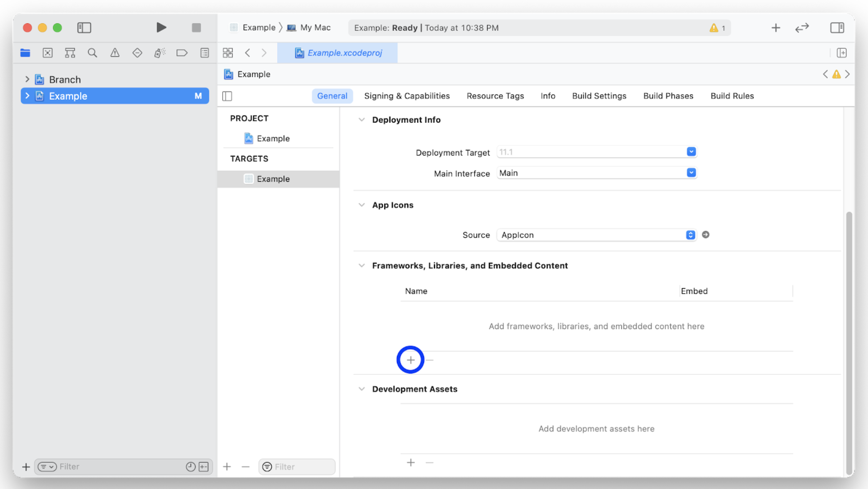The height and width of the screenshot is (489, 868).
Task: Click the jump bar warning triangle
Action: click(836, 74)
